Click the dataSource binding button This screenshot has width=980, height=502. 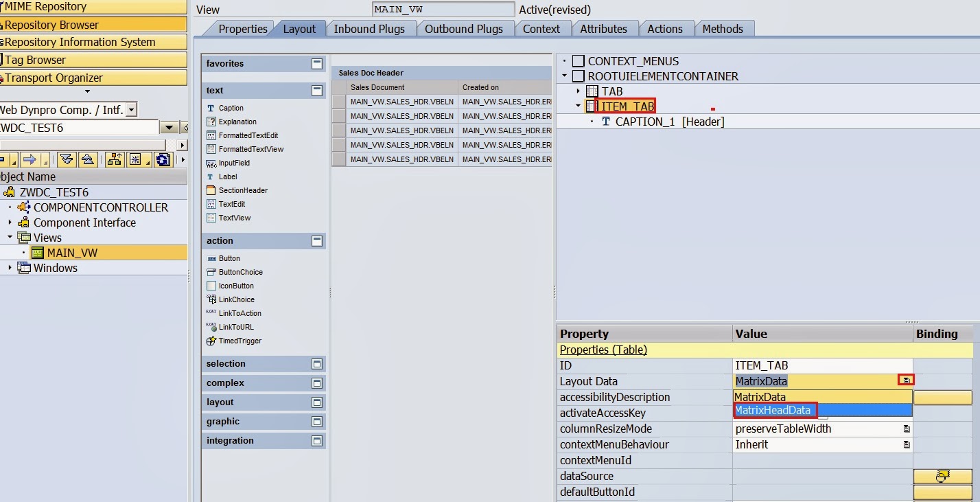click(x=942, y=476)
